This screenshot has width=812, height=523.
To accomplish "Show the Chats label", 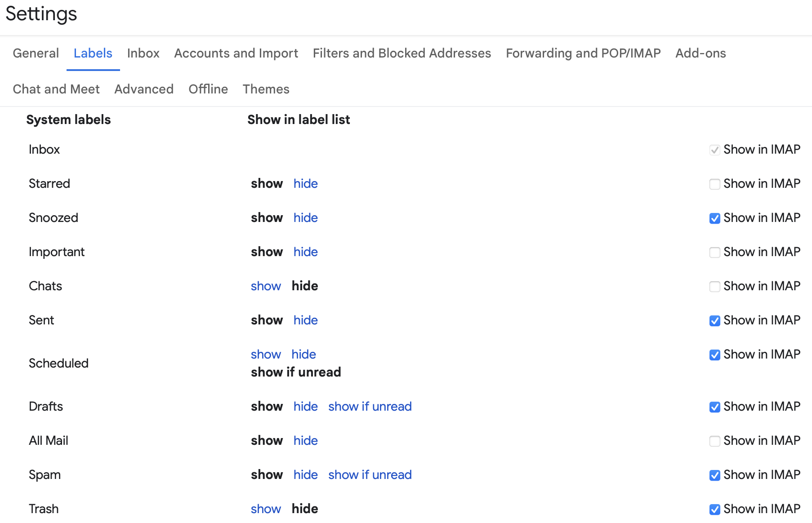I will pyautogui.click(x=266, y=286).
